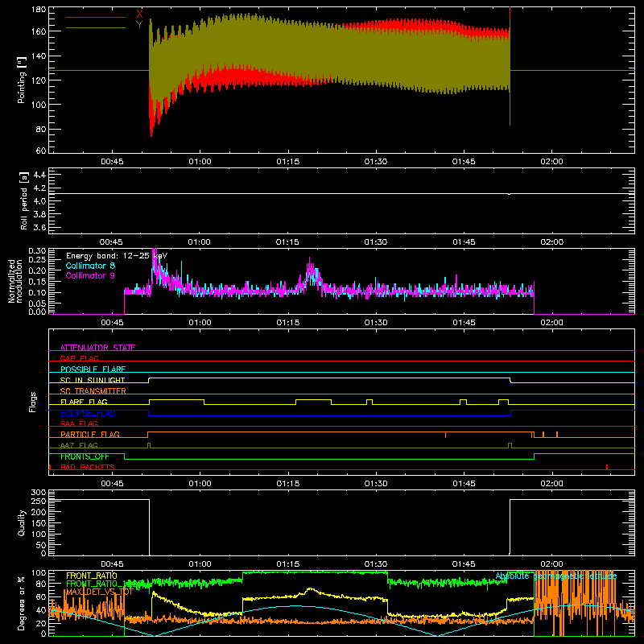Screen dimensions: 644x644
Task: Click the red BAD_PACKETS label
Action: 88,467
